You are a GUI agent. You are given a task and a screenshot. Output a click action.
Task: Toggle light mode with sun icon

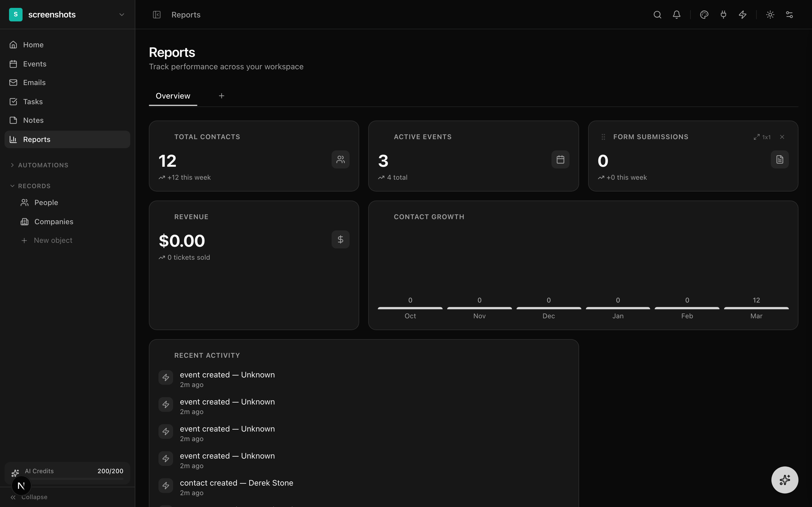point(770,15)
